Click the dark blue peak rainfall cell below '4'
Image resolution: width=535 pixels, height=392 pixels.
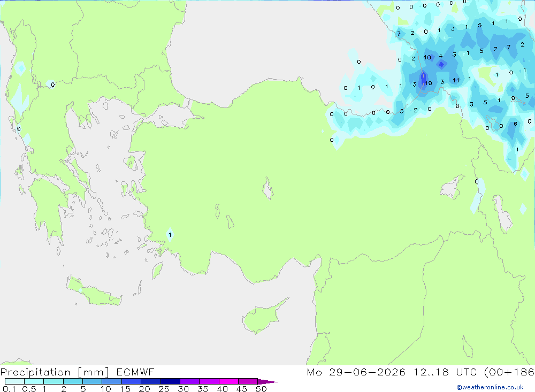point(441,64)
